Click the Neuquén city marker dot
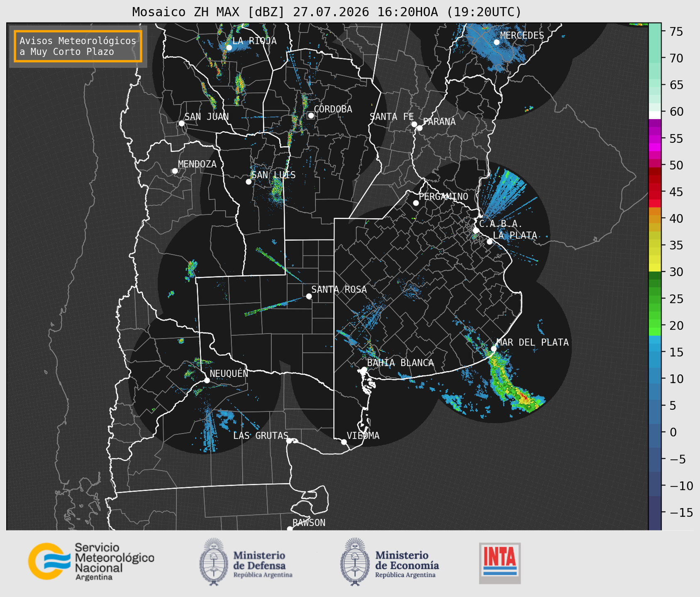This screenshot has height=597, width=700. [x=207, y=380]
